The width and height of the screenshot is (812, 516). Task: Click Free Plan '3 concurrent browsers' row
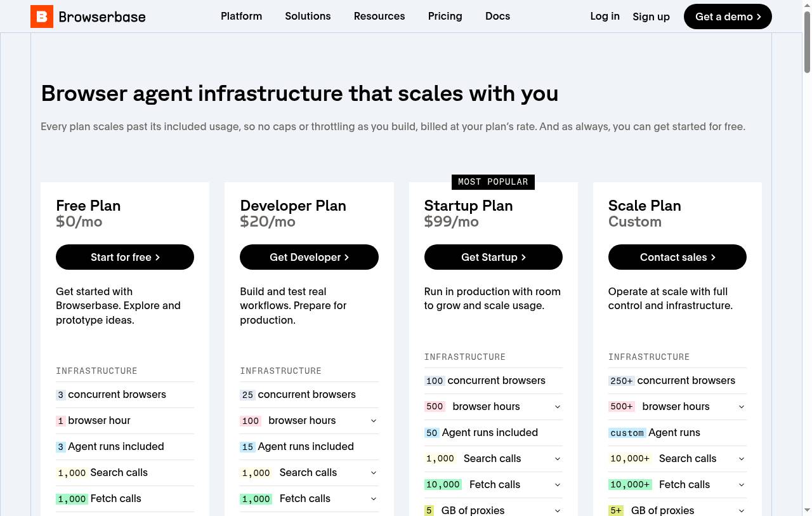coord(125,395)
